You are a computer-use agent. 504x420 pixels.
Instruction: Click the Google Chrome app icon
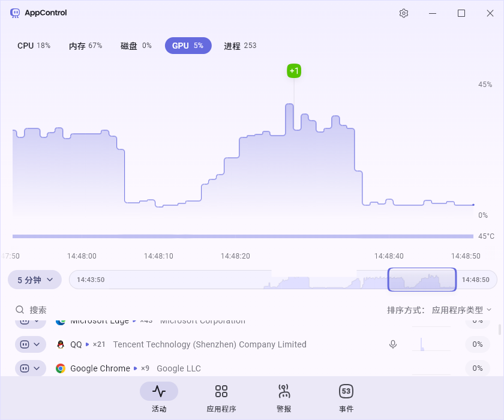(61, 368)
